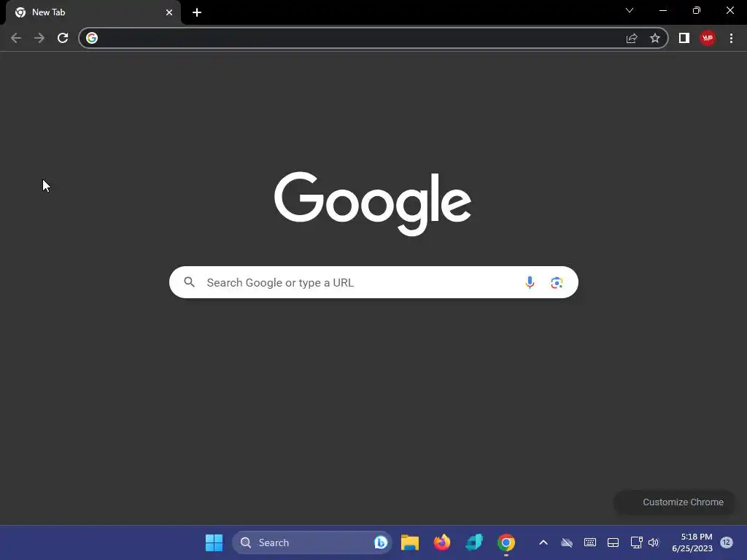Reload the page with the refresh icon
Screen dimensions: 747x560
tap(63, 38)
